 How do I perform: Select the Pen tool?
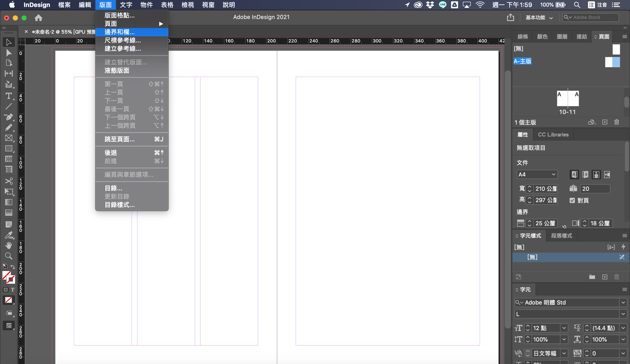9,117
